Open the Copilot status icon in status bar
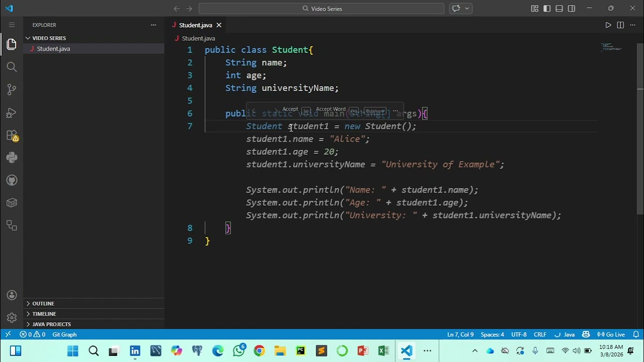The width and height of the screenshot is (644, 362). click(586, 334)
